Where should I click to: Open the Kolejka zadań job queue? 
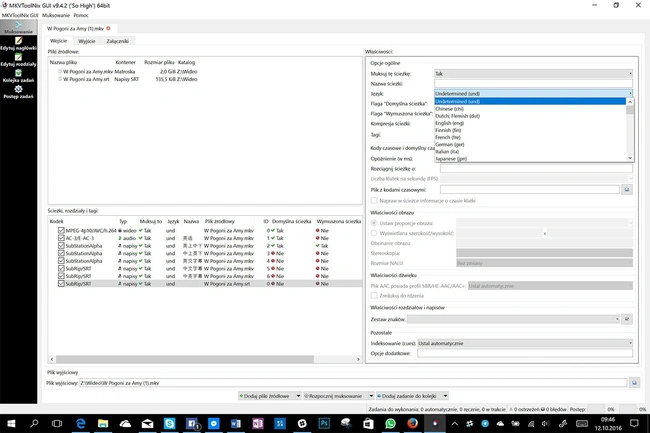(x=18, y=76)
